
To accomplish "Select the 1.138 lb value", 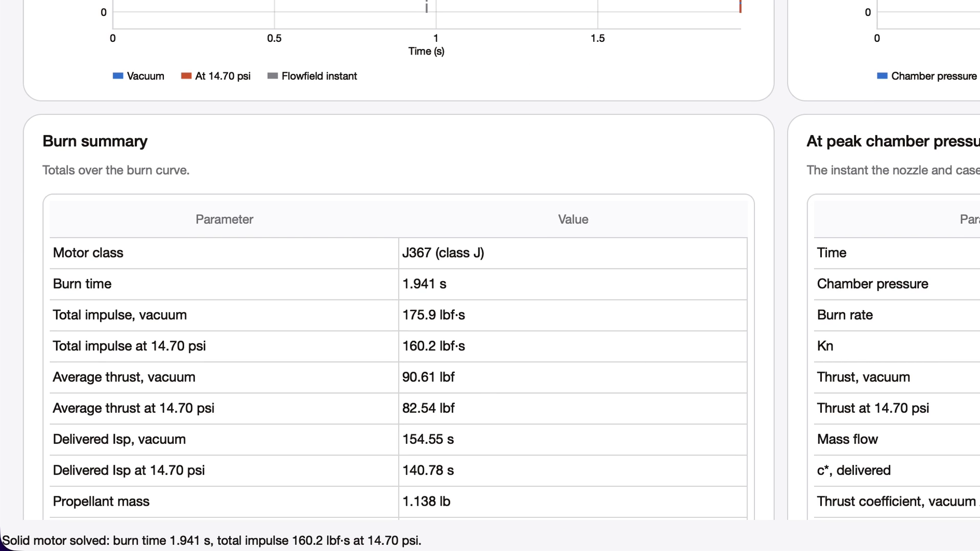I will 426,502.
